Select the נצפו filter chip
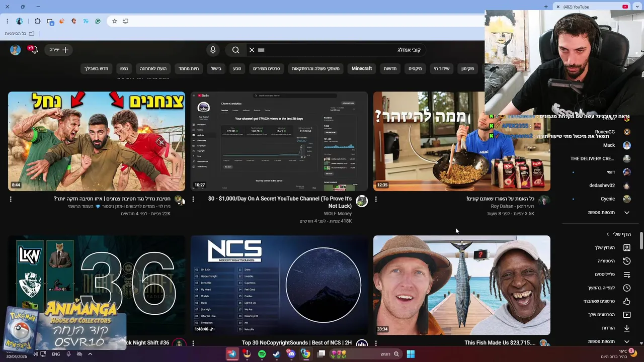Viewport: 644px width, 362px height. (x=124, y=68)
